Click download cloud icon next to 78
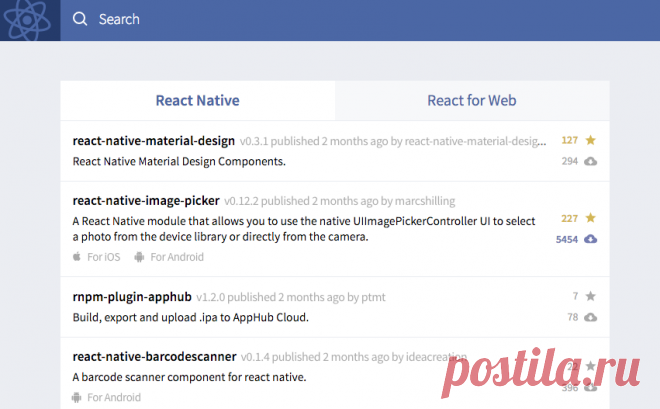 [591, 317]
